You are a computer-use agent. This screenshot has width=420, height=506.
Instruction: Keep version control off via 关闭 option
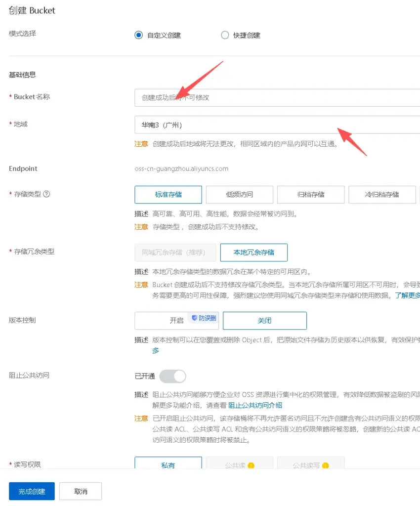tap(265, 320)
